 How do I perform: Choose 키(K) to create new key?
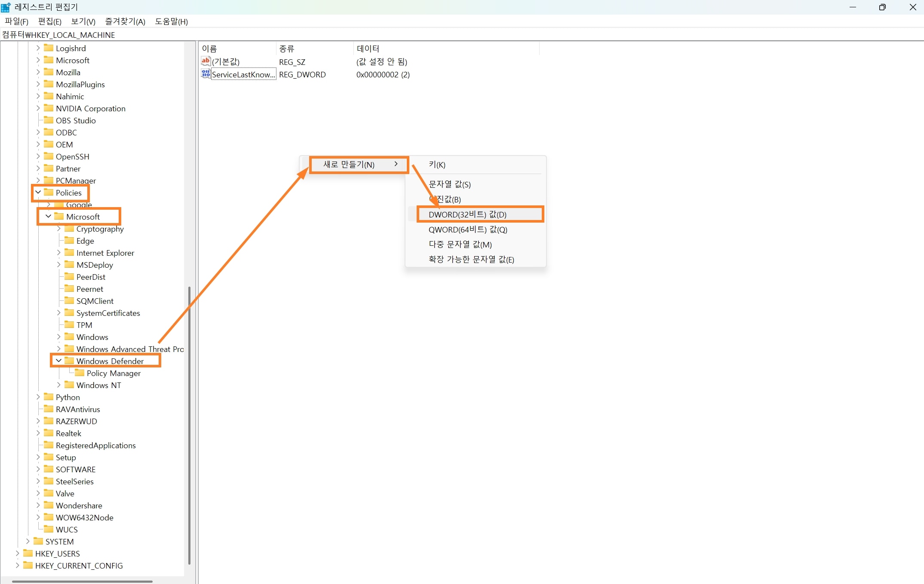coord(437,165)
